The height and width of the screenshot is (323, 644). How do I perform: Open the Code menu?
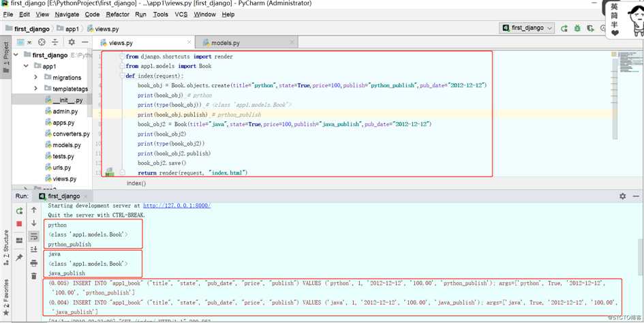[x=93, y=14]
